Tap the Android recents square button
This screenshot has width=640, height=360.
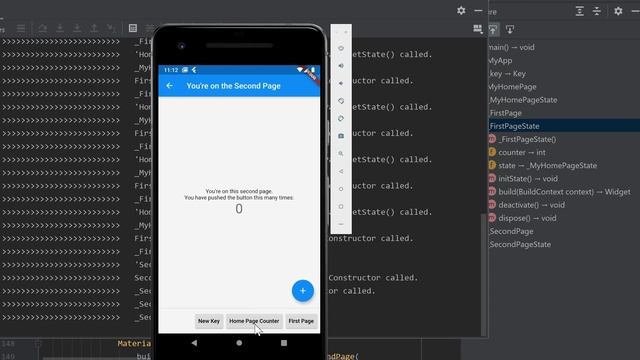pyautogui.click(x=284, y=343)
